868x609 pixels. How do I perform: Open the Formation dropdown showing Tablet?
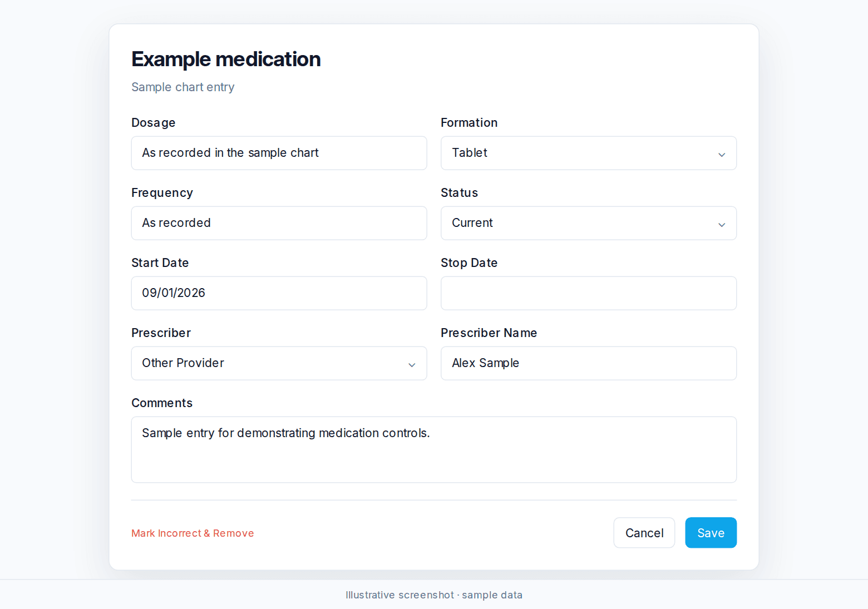click(589, 153)
